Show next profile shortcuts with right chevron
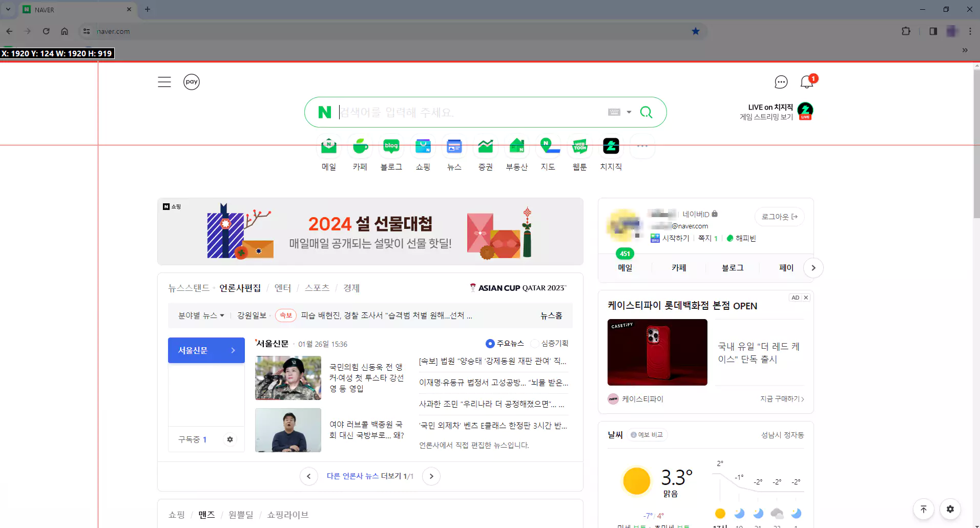This screenshot has height=528, width=980. (x=814, y=268)
